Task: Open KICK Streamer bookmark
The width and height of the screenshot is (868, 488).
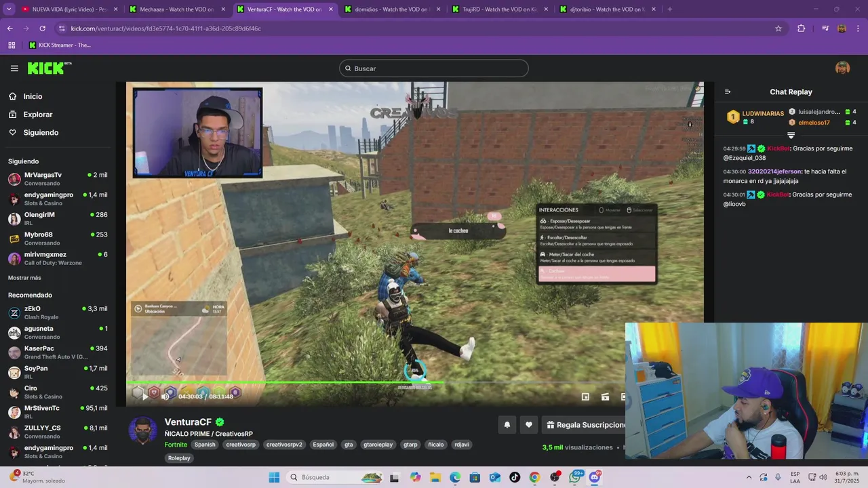Action: click(x=60, y=45)
